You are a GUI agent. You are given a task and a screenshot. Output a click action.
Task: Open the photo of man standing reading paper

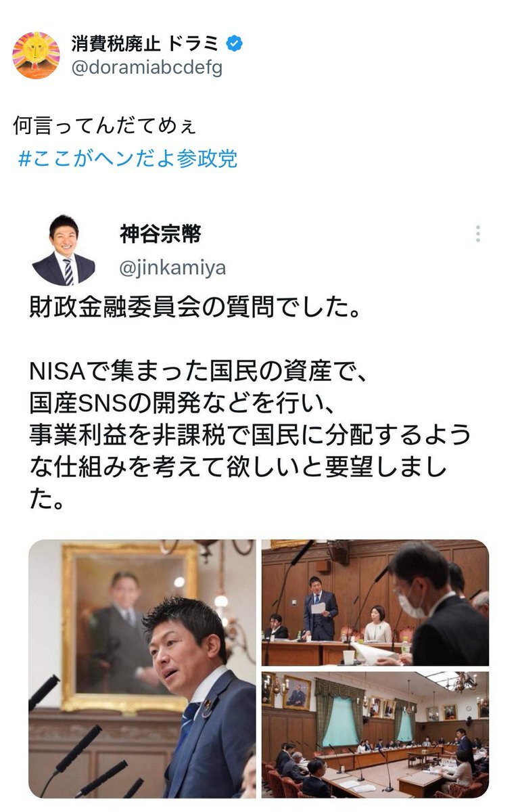click(375, 602)
